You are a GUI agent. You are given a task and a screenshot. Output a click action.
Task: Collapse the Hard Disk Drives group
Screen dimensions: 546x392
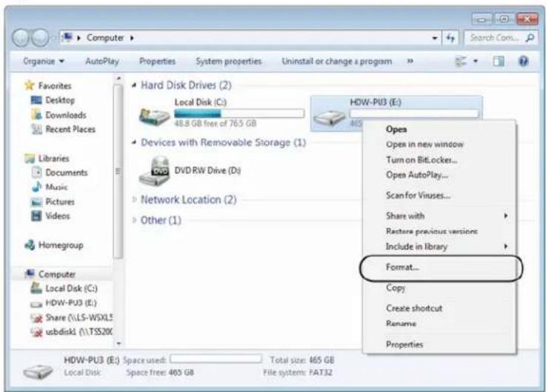pos(134,85)
